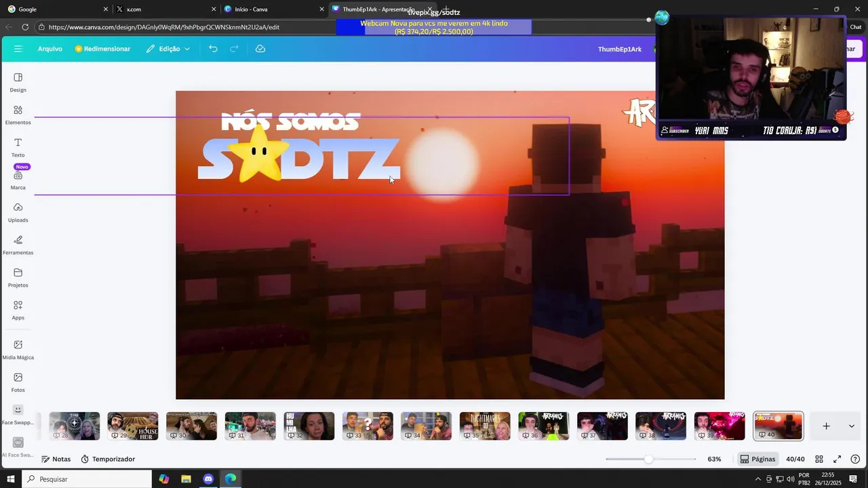
Task: Select the yellow star graphic on canvas
Action: (x=258, y=154)
